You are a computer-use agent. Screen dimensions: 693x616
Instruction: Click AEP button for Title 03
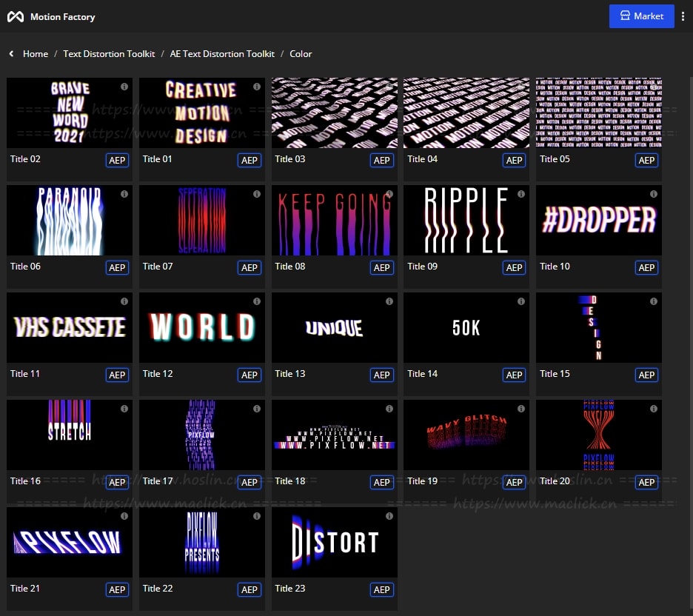pos(382,161)
